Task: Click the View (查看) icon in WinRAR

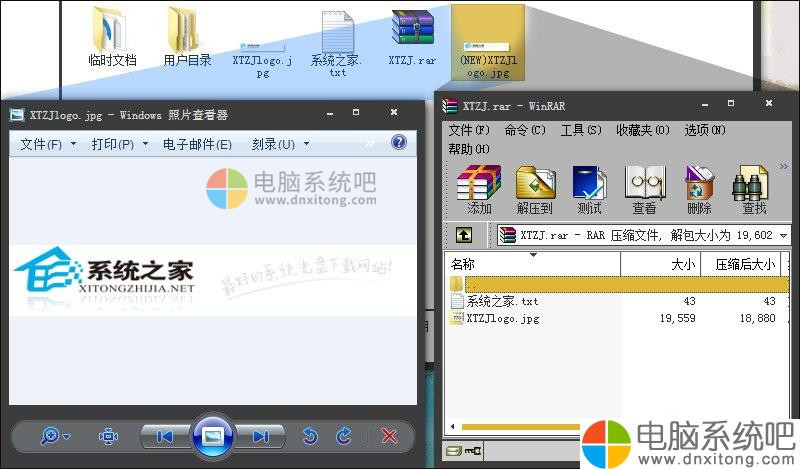Action: tap(644, 189)
